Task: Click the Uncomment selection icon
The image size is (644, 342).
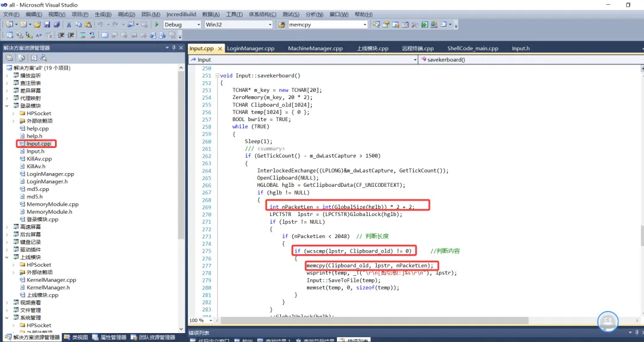Action: [92, 35]
